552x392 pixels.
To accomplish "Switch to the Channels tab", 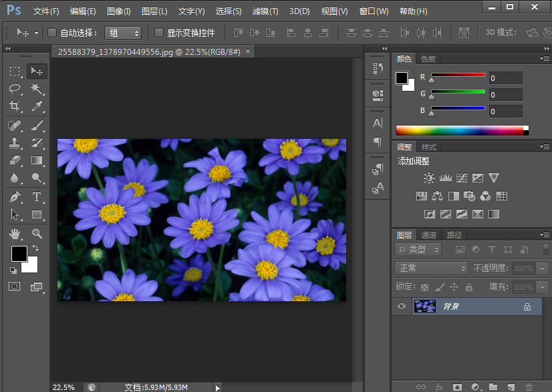I will tap(429, 234).
